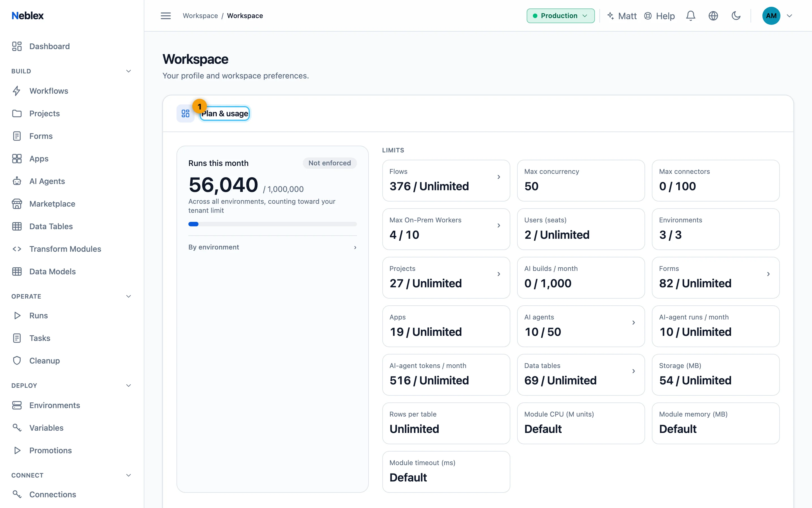Open the Production environment dropdown

pos(560,16)
